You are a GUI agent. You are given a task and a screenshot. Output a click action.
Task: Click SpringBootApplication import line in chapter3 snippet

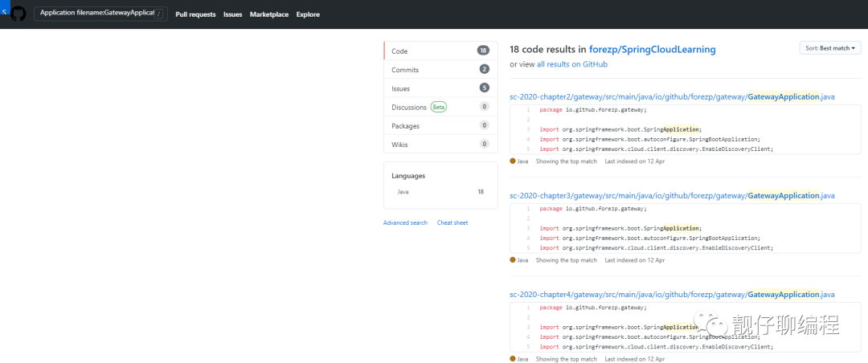pyautogui.click(x=650, y=238)
